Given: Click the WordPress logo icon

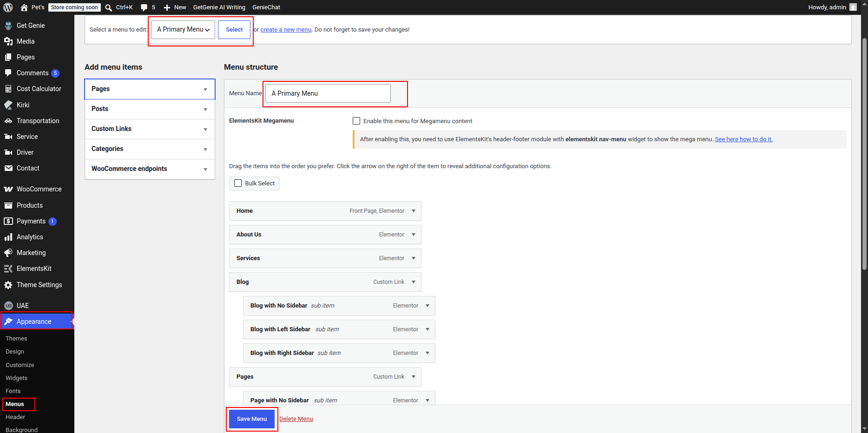Looking at the screenshot, I should [8, 7].
